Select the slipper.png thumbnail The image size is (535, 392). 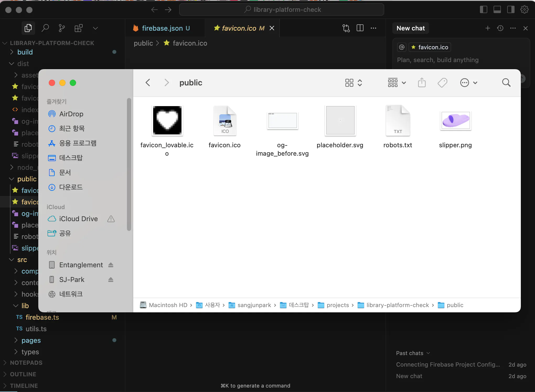pyautogui.click(x=456, y=120)
